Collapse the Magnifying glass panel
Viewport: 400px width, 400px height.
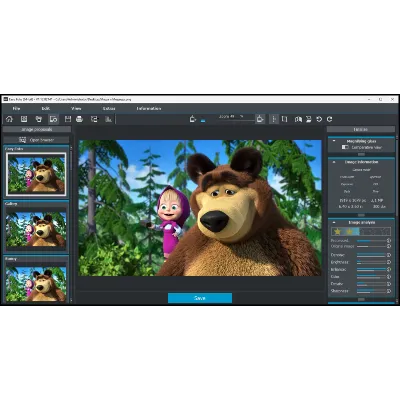point(334,141)
